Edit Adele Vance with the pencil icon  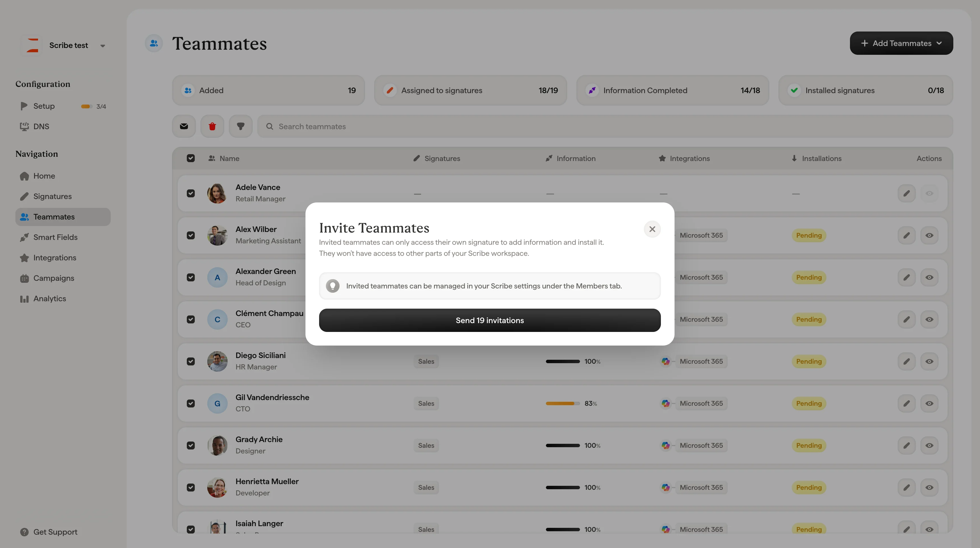coord(906,193)
